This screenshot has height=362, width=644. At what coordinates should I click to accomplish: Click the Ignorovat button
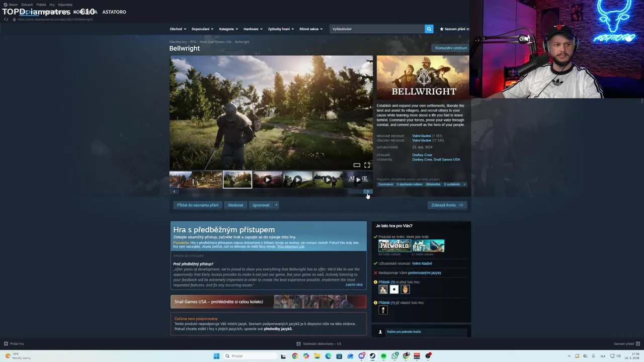(x=261, y=205)
